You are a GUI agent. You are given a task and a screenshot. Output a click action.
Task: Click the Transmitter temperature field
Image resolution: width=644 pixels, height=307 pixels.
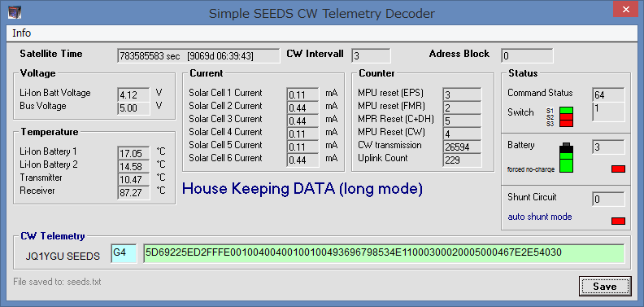coord(133,179)
